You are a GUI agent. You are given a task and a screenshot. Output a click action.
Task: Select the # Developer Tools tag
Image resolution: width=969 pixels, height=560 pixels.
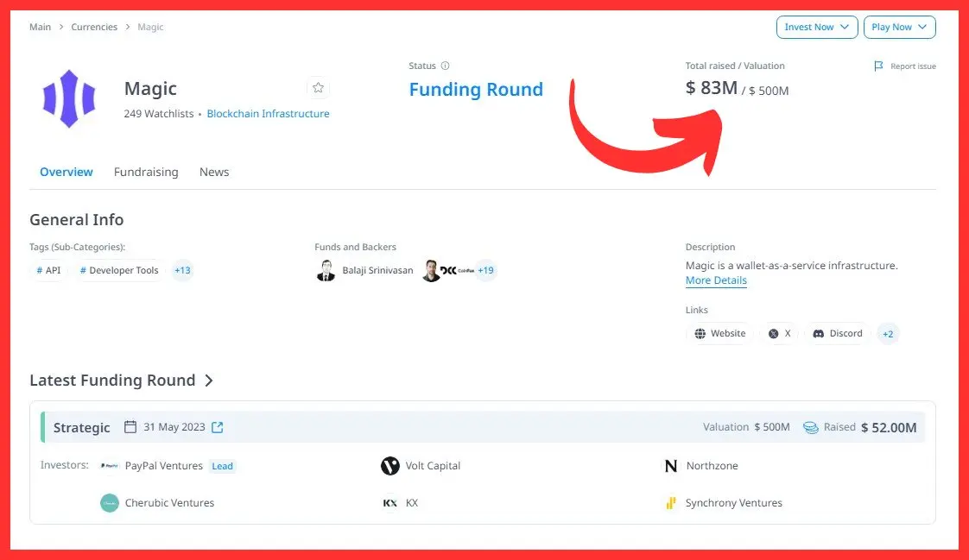click(119, 270)
